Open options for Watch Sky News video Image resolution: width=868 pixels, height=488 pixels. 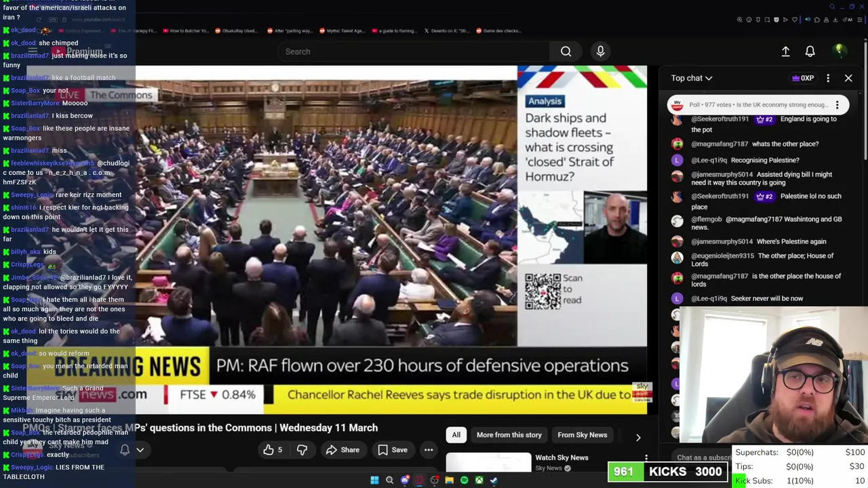[x=646, y=459]
